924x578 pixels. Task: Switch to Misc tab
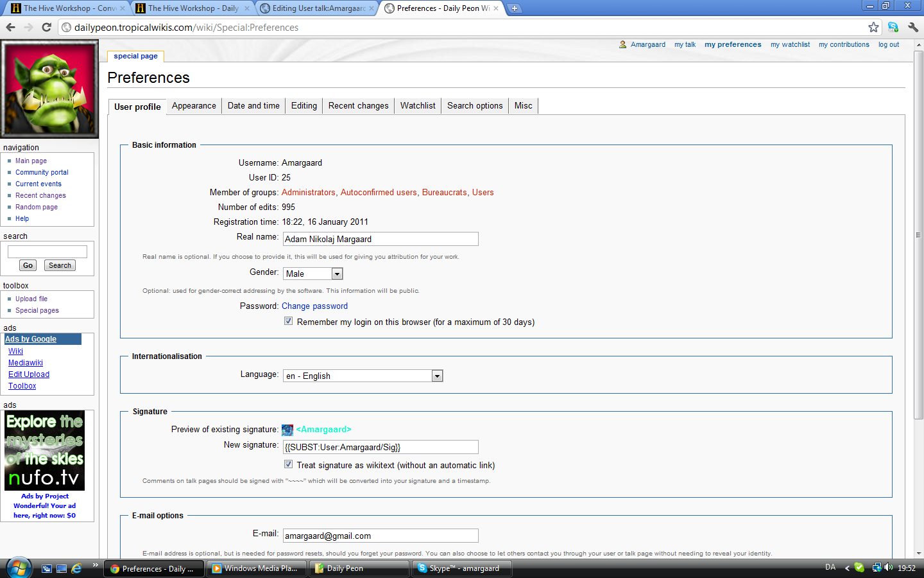(x=524, y=106)
